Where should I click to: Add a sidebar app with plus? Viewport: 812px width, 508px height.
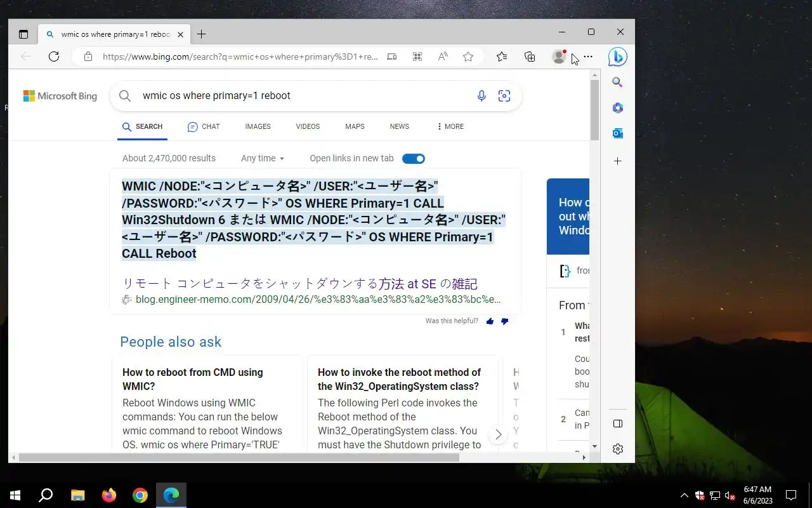pos(617,161)
